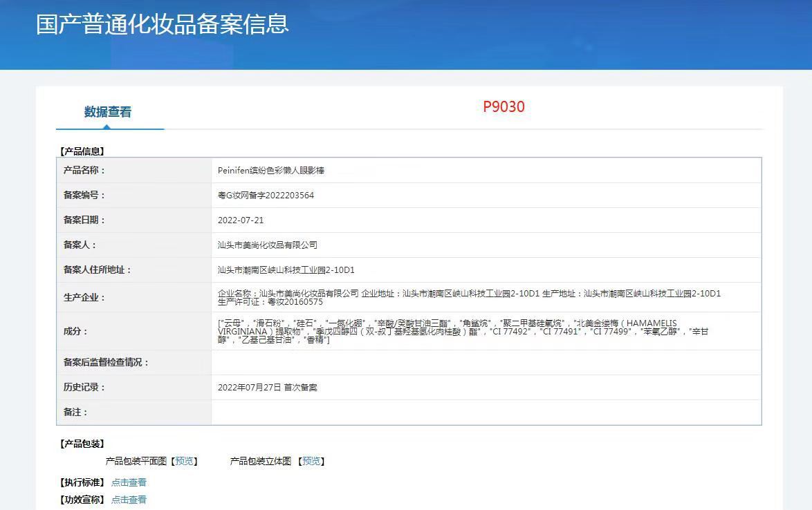Click the 产品名称 row label
This screenshot has width=812, height=510.
(84, 170)
